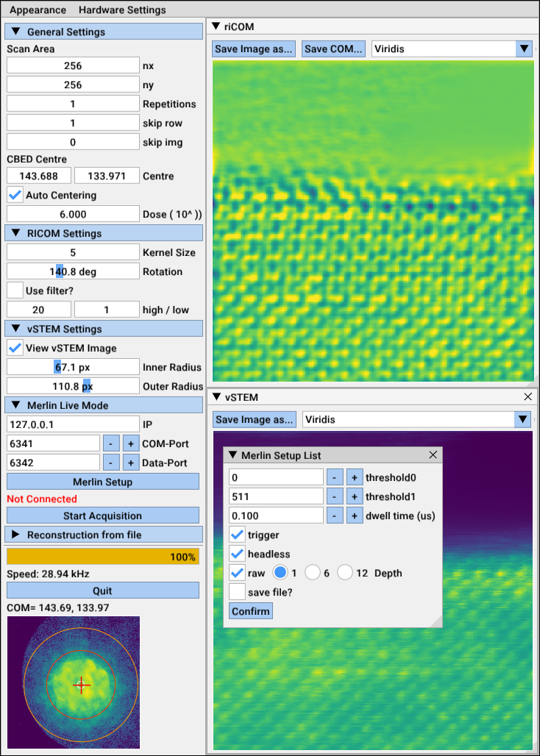The height and width of the screenshot is (756, 540).
Task: Open the Hardware Settings menu
Action: [122, 10]
